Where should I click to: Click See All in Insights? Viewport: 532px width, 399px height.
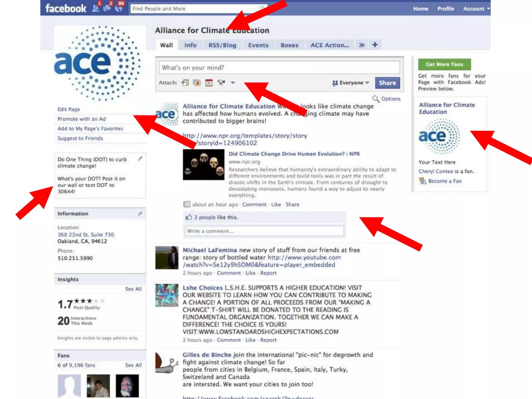(x=133, y=289)
